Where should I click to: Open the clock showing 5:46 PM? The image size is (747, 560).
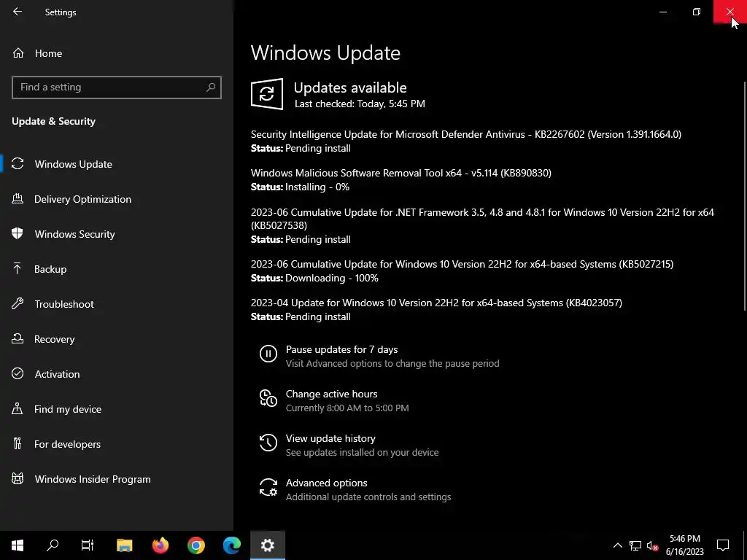point(684,545)
